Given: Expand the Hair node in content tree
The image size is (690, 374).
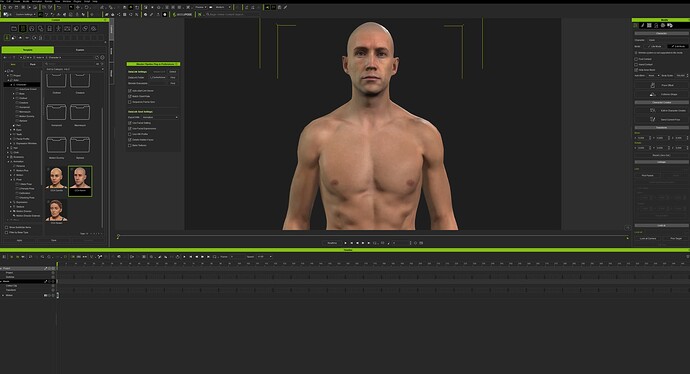Looking at the screenshot, I should [8, 148].
